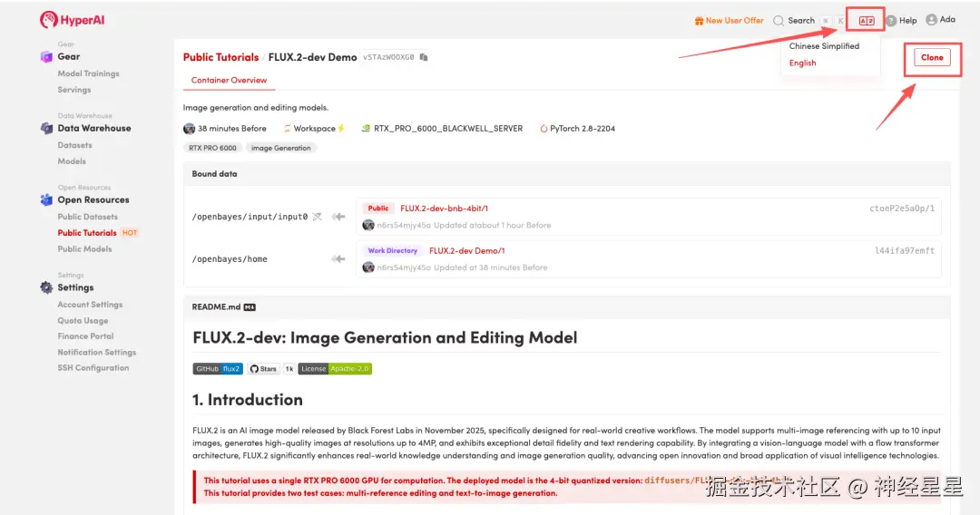Viewport: 980px width, 515px height.
Task: Click the Data Warehouse heading
Action: (x=94, y=129)
